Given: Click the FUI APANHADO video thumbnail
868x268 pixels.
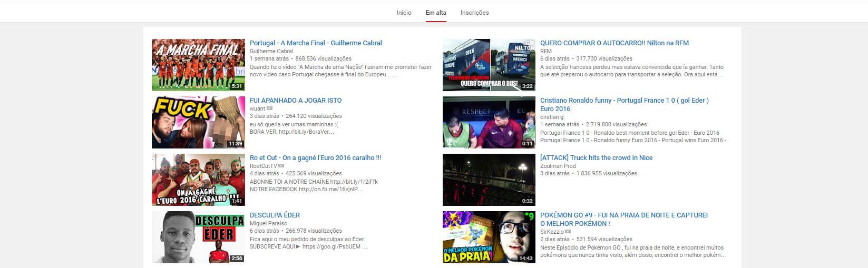Looking at the screenshot, I should click(198, 122).
